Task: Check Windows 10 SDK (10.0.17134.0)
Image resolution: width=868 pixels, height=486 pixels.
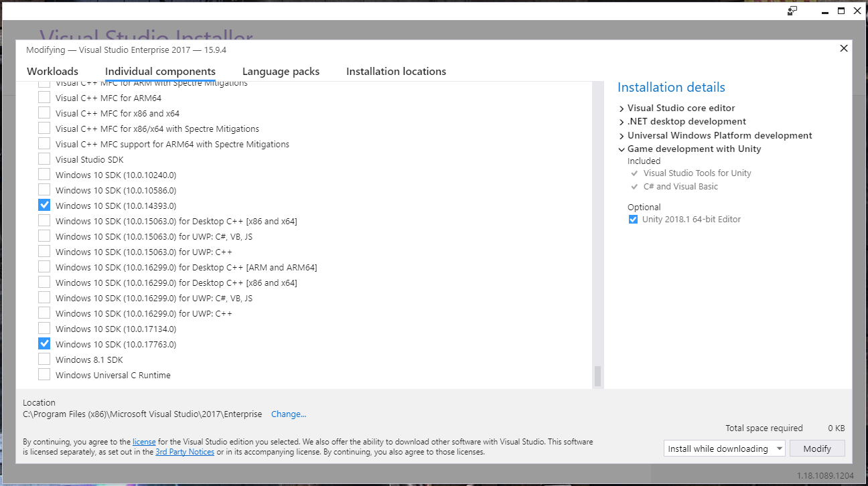Action: [44, 329]
